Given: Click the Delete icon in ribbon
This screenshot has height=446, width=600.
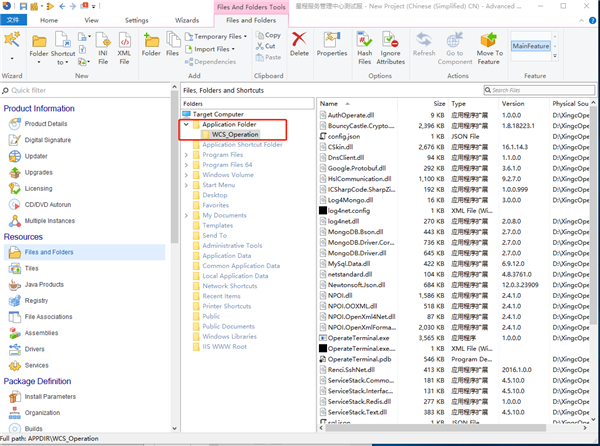Looking at the screenshot, I should coord(299,42).
